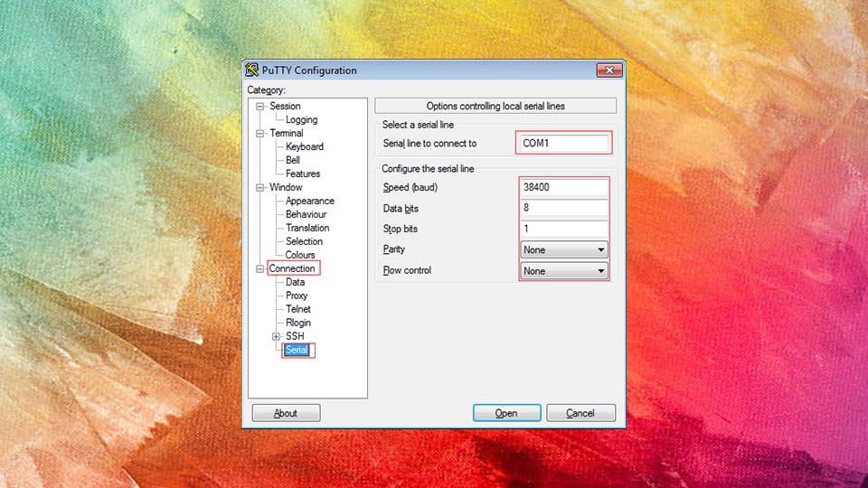
Task: Collapse the Window tree node
Action: point(259,188)
